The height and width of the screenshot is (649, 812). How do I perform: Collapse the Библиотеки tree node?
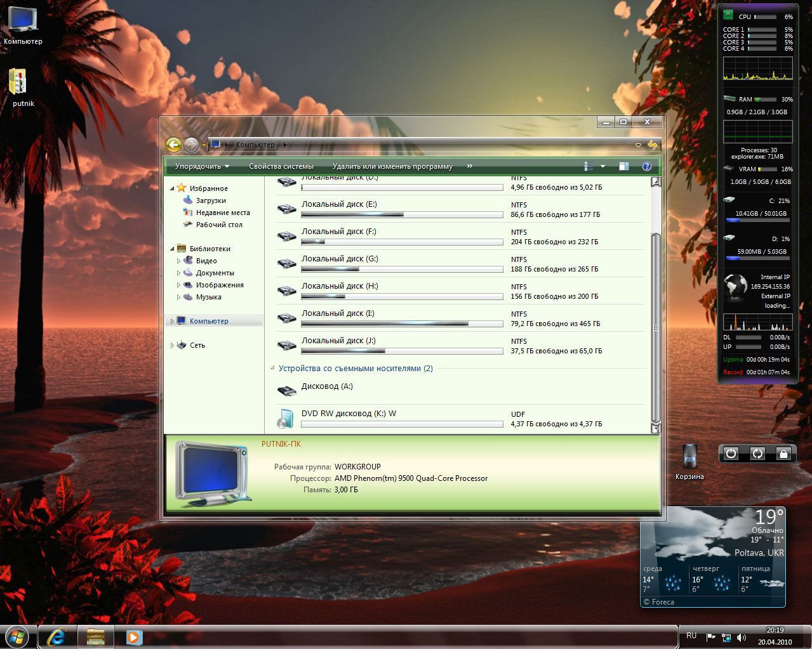point(172,249)
